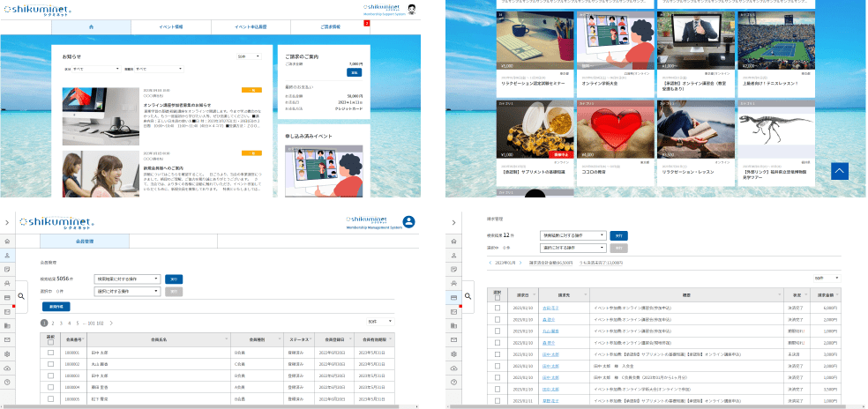Select the mail icon in member management sidebar
The width and height of the screenshot is (868, 409).
pos(7,339)
